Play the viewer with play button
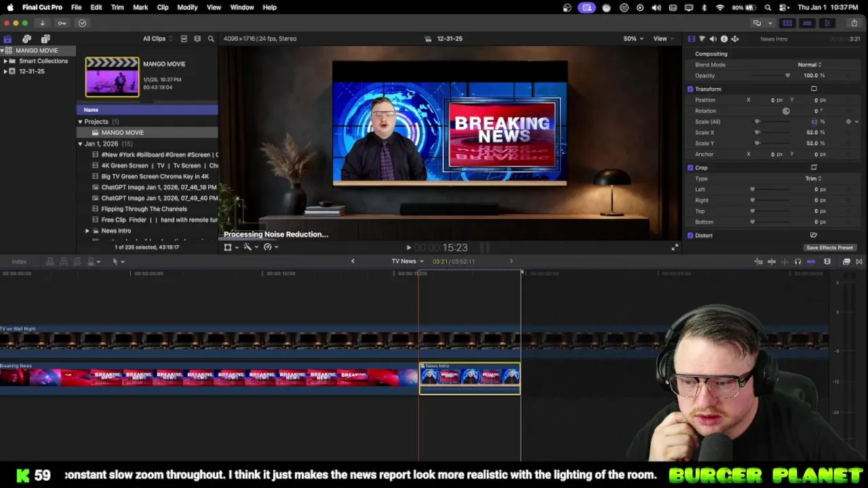 (x=408, y=248)
